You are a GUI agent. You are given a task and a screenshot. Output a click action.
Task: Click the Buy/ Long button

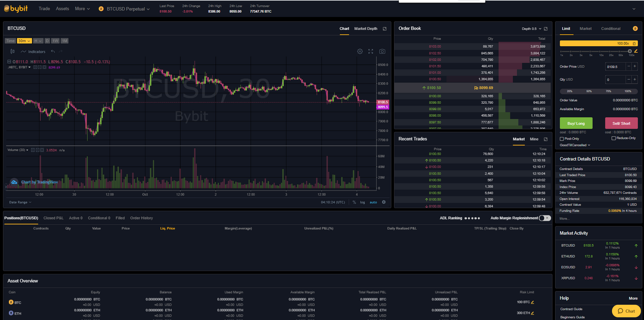point(576,123)
